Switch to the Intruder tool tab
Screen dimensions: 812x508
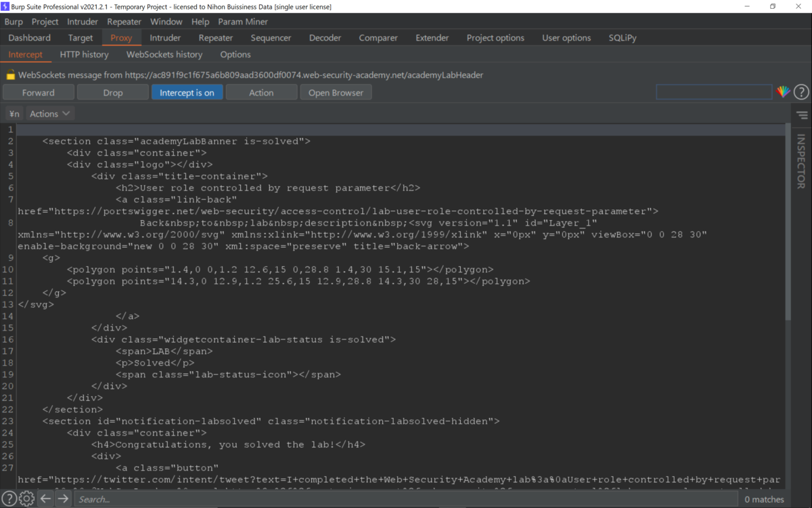click(165, 38)
